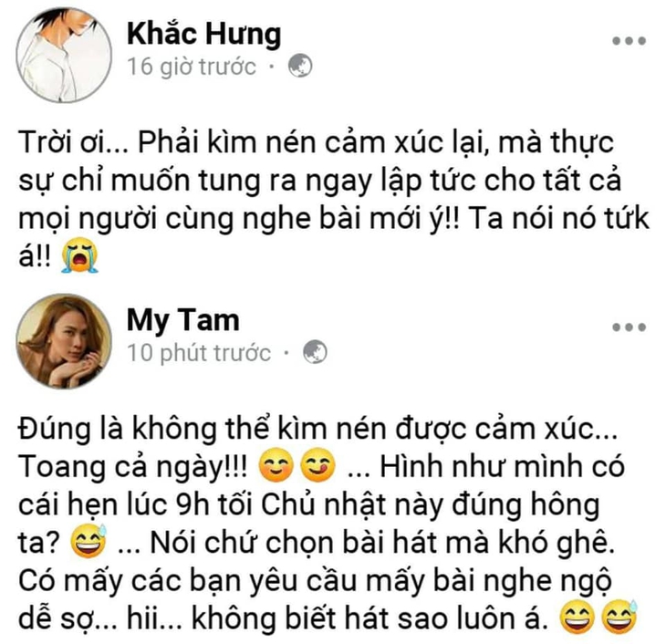The width and height of the screenshot is (666, 644).
Task: Open Khắc Hưng's profile picture
Action: [64, 55]
